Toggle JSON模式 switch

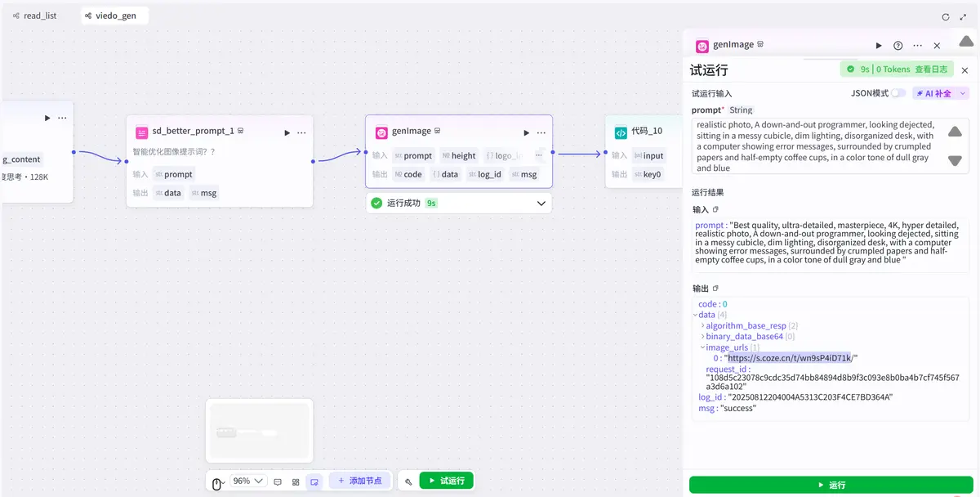tap(898, 93)
